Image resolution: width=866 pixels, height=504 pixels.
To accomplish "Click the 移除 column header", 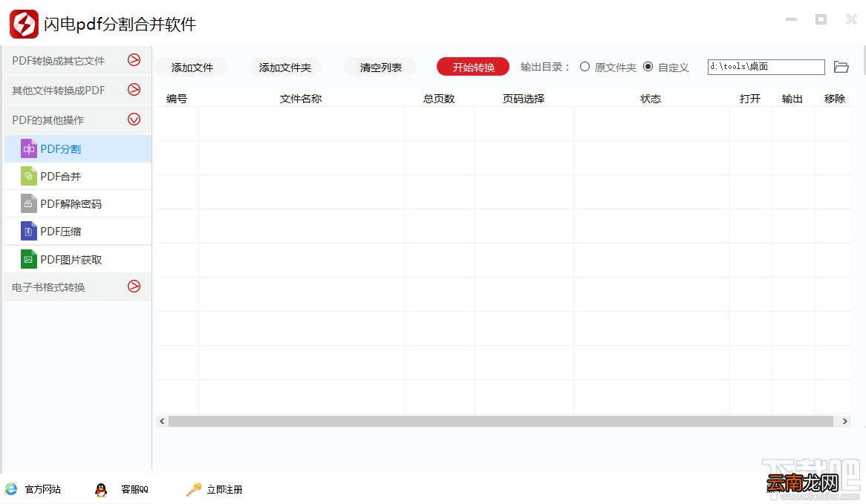I will (835, 99).
